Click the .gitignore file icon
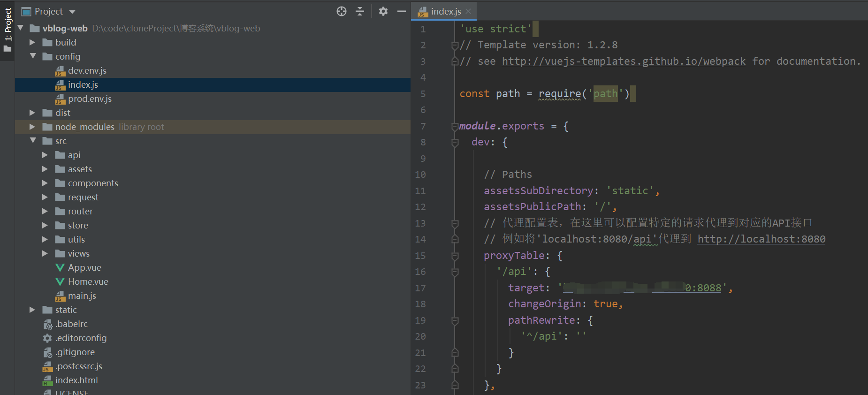Screen dimensions: 868x395 47,352
